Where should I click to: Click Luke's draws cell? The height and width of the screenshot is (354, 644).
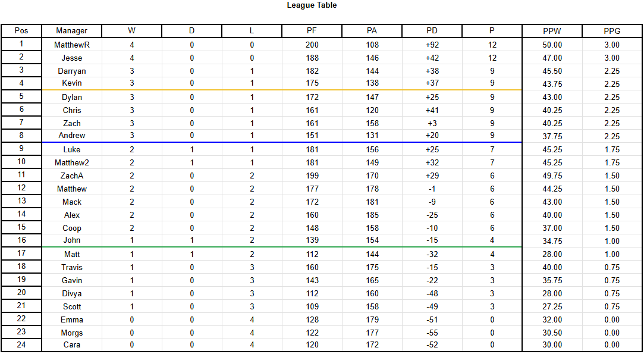click(x=191, y=149)
